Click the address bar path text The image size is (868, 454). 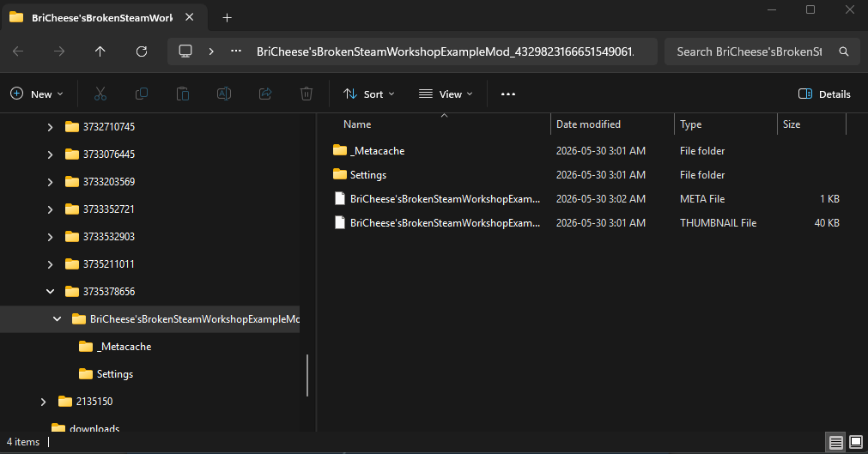click(x=445, y=51)
